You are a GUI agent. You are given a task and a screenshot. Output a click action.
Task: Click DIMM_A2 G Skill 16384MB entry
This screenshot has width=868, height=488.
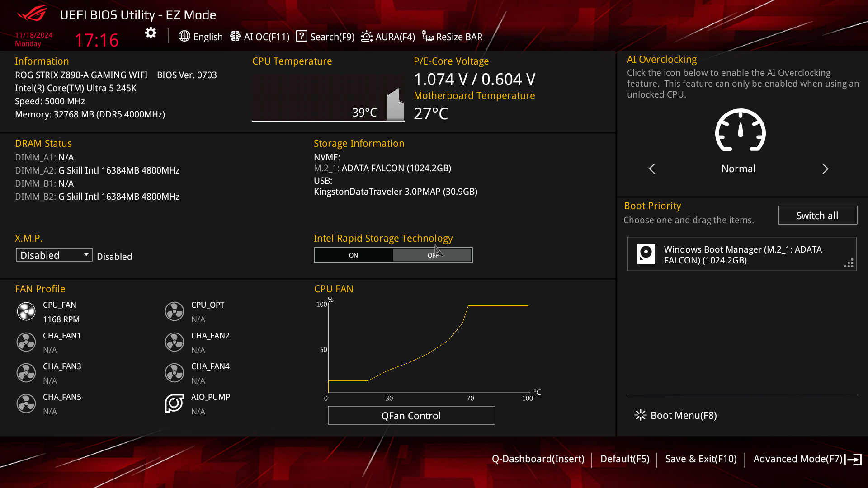pyautogui.click(x=97, y=170)
